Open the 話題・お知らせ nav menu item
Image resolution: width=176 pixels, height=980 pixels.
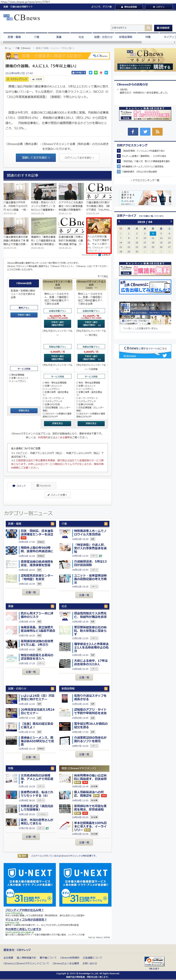pos(103,37)
